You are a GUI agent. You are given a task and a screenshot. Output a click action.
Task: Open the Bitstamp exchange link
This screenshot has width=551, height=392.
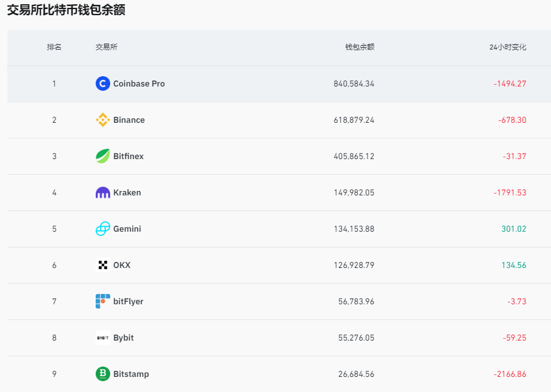pyautogui.click(x=131, y=374)
